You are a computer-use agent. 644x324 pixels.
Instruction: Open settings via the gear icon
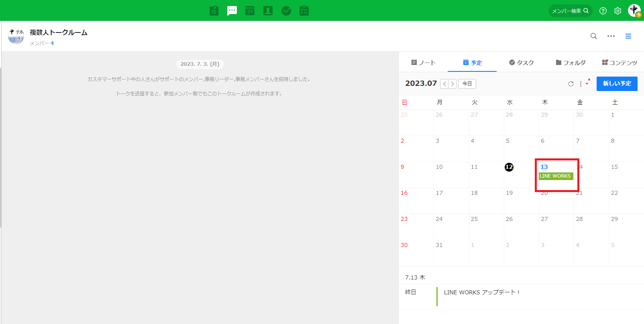(618, 11)
